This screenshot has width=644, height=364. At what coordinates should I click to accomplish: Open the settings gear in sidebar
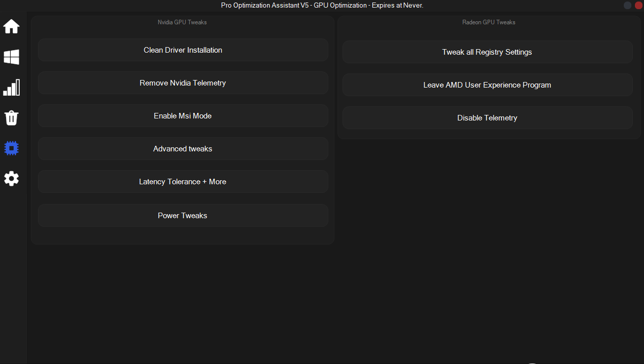12,178
